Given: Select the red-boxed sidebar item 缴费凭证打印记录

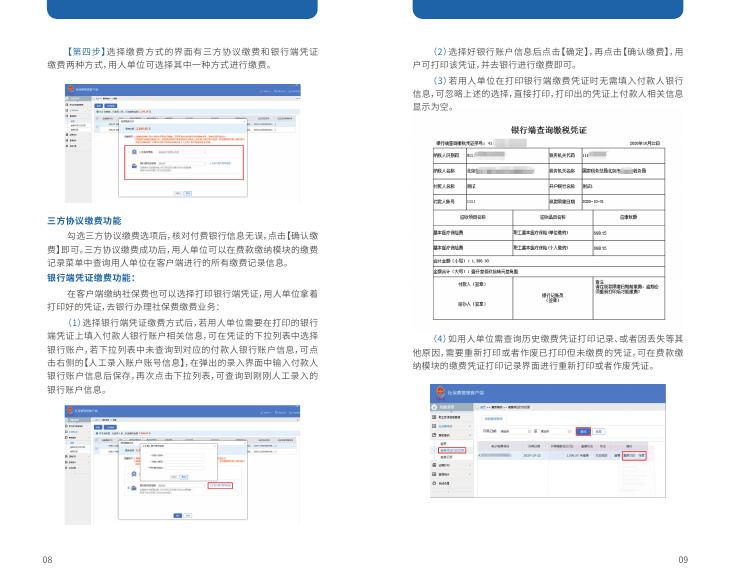Looking at the screenshot, I should pos(452,451).
